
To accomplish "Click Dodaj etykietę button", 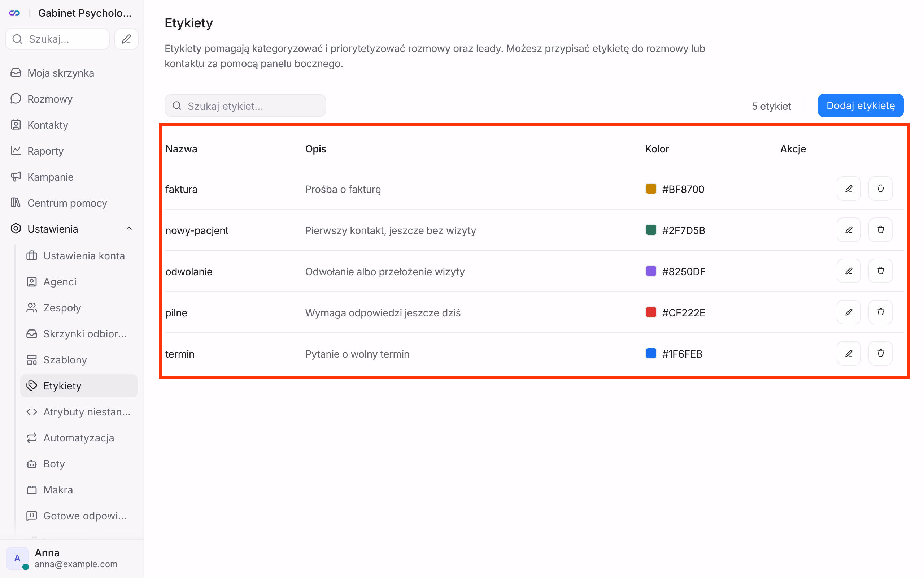I will 860,105.
